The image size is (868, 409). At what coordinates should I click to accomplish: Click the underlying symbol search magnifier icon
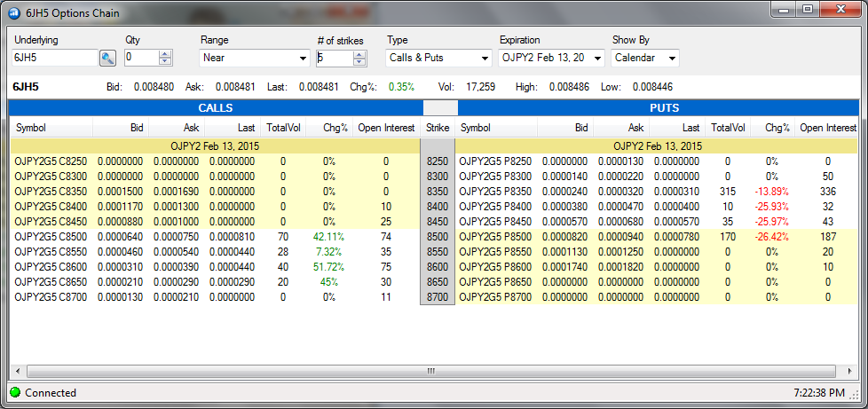107,59
